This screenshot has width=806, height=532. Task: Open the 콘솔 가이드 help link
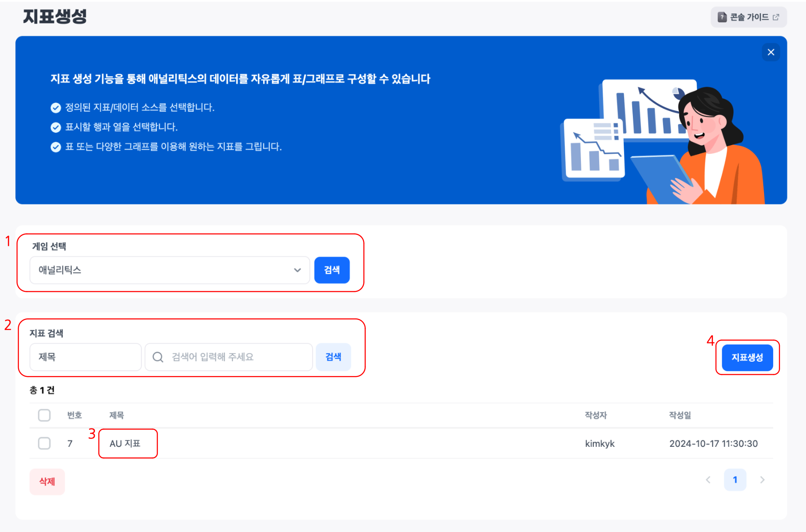[749, 17]
